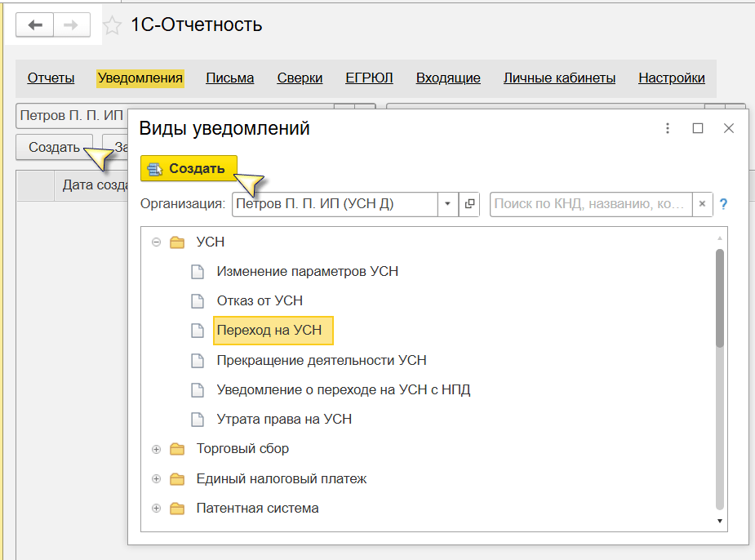
Task: Click the document icon of Прекращение деятельности УСН
Action: (198, 361)
